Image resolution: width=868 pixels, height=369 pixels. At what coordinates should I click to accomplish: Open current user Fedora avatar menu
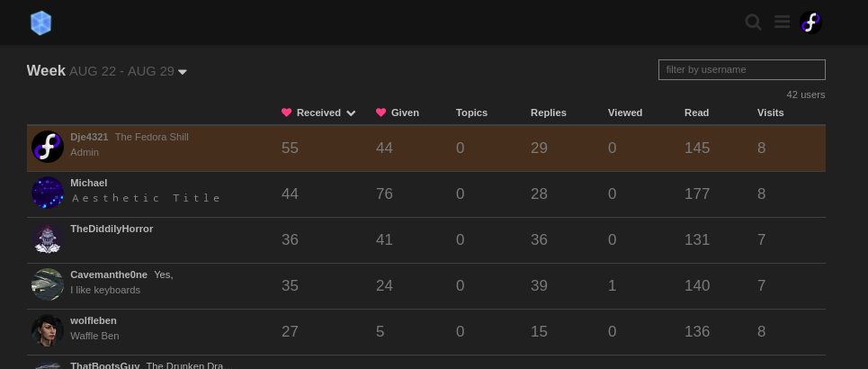point(810,22)
